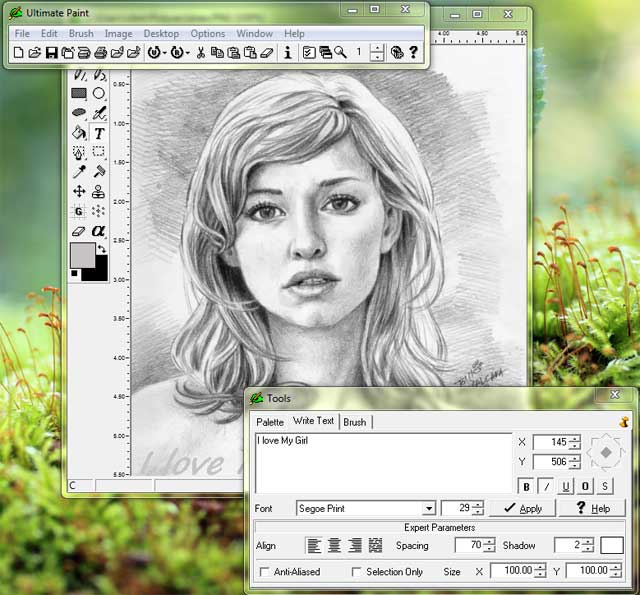640x595 pixels.
Task: Create a new image with the blank page icon
Action: (18, 53)
